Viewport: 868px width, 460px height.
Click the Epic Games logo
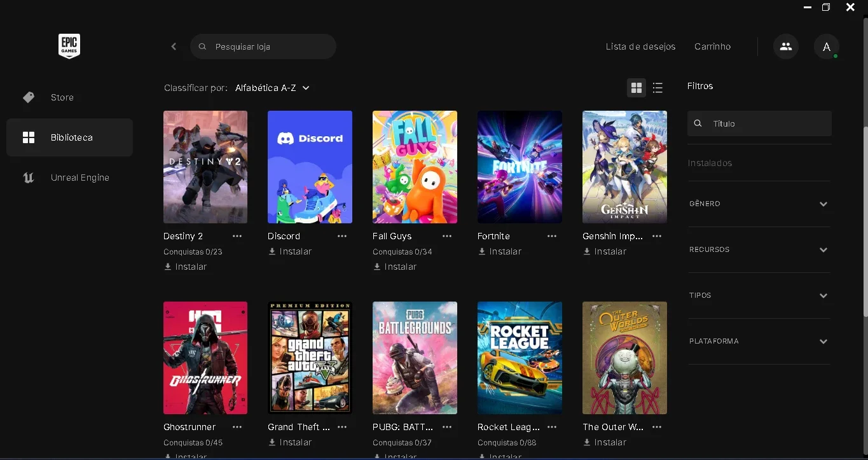[x=69, y=46]
